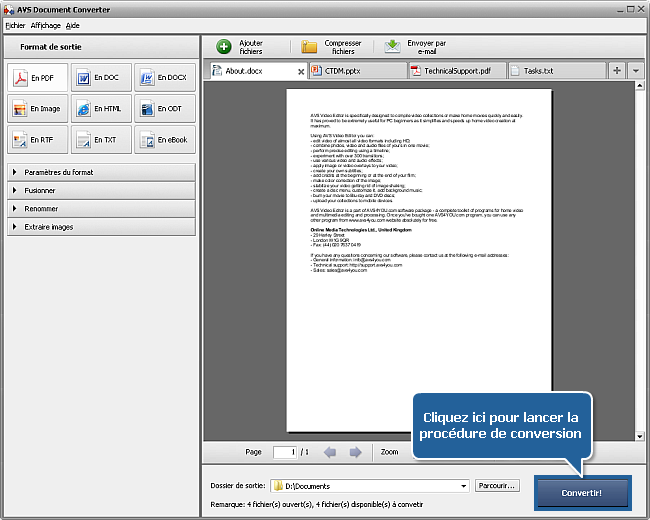Select the En PDF output format
Screen dimensions: 650x520
37,78
